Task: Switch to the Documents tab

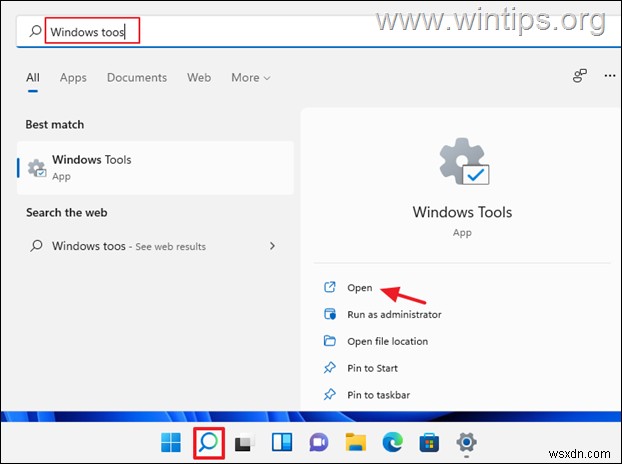Action: click(137, 77)
